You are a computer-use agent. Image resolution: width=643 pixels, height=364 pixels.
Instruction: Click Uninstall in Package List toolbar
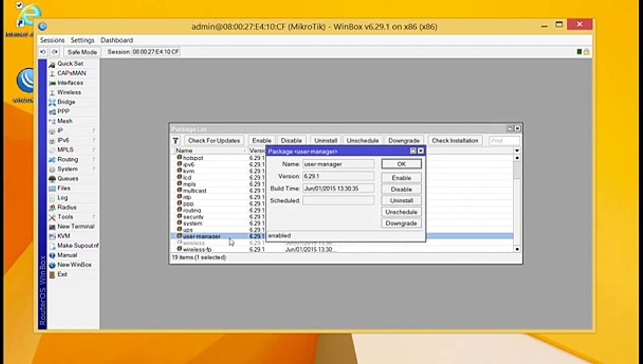pyautogui.click(x=326, y=141)
